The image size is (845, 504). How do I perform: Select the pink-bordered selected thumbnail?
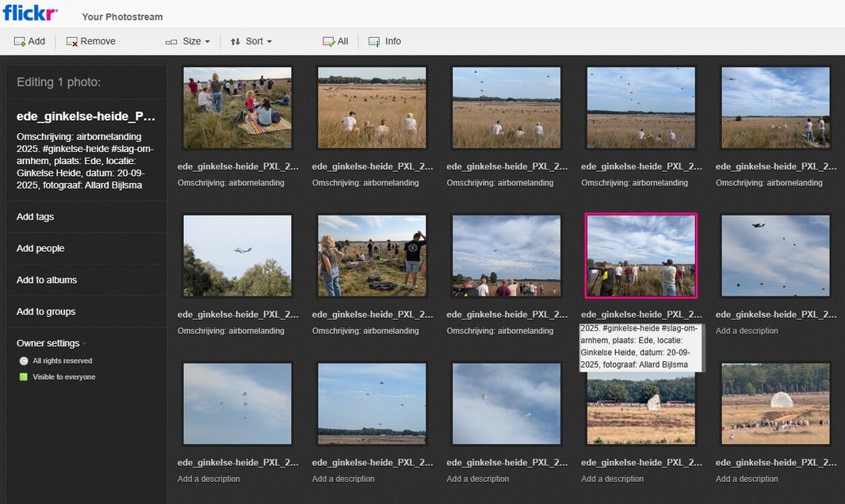(x=641, y=256)
